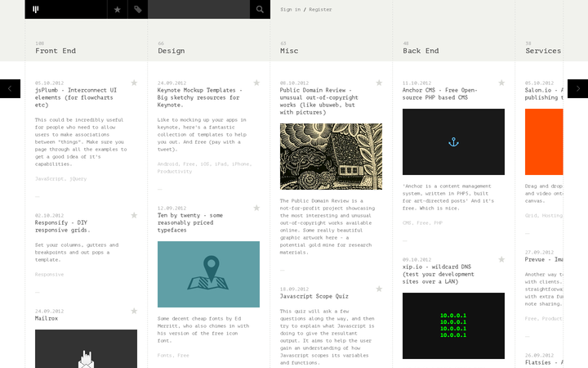Filter by the iPhone tag
Screen dimensions: 588x368
click(242, 164)
